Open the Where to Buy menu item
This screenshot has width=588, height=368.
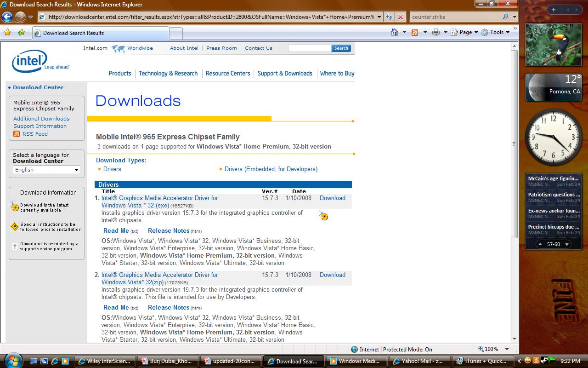coord(337,73)
